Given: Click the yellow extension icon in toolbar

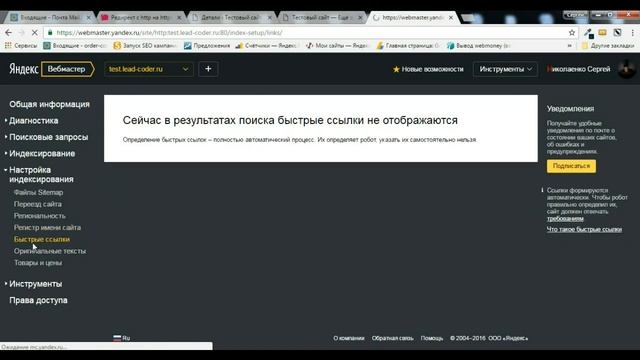Looking at the screenshot, I should [x=602, y=33].
